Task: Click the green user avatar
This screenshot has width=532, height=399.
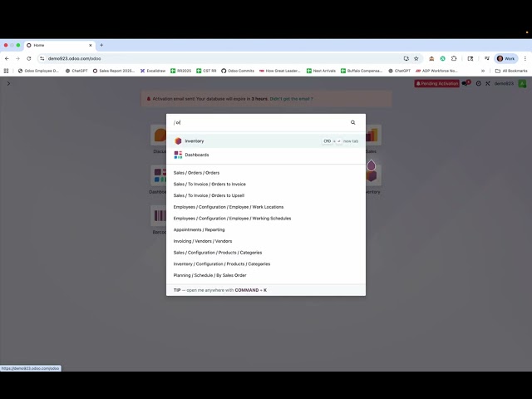Action: (522, 83)
